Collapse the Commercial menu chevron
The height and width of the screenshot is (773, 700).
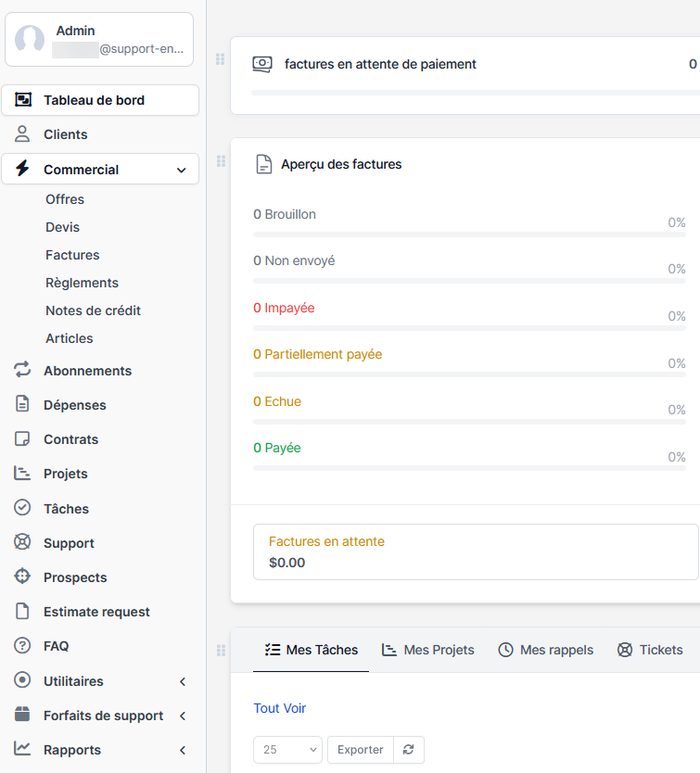(182, 171)
